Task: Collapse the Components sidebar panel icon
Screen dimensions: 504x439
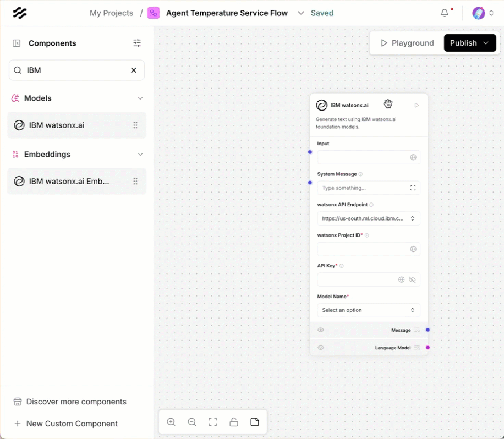Action: [17, 43]
